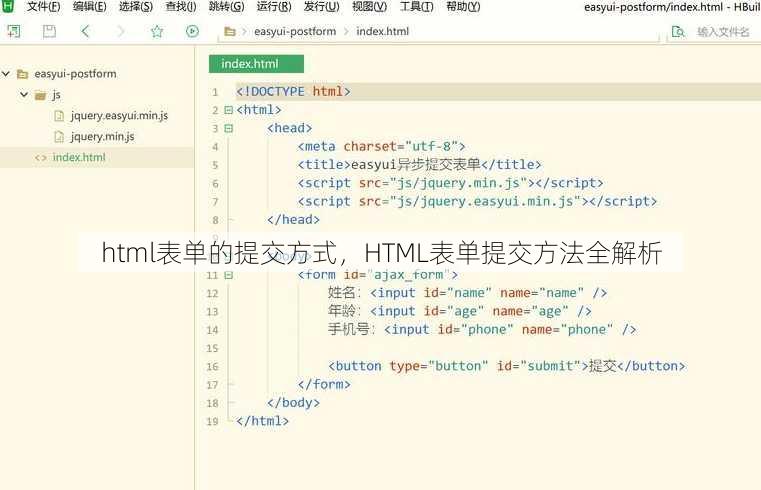This screenshot has width=761, height=490.
Task: Click the jquery.easyui.min.js file icon
Action: (59, 116)
